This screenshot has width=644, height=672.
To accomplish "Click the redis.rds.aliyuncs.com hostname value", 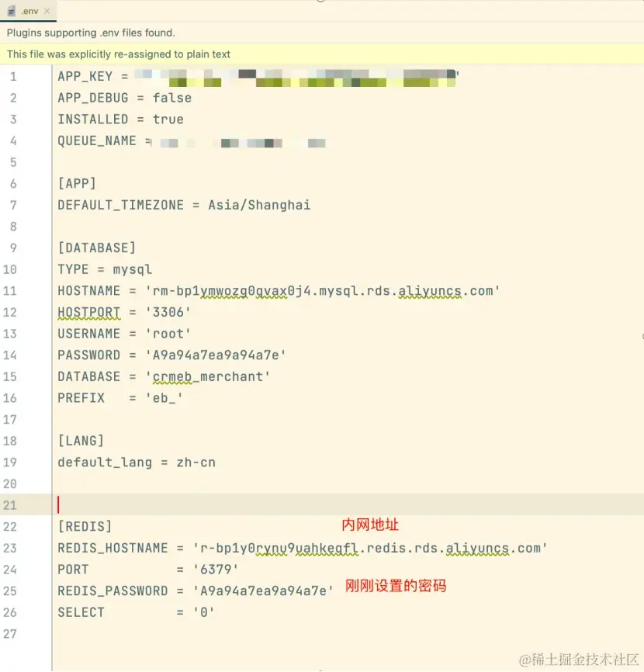I will click(370, 548).
